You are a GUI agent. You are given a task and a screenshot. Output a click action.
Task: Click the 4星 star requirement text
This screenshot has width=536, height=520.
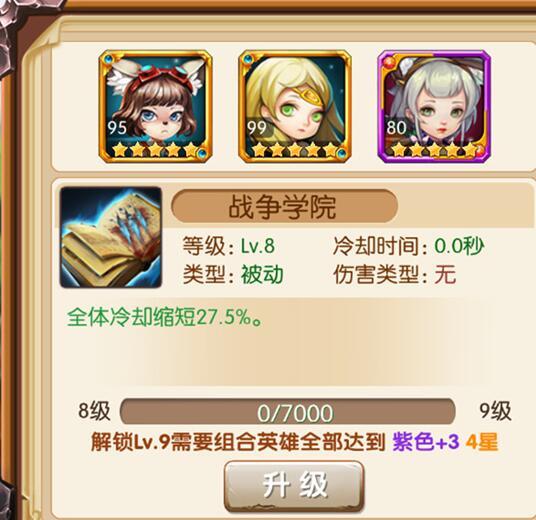(482, 442)
